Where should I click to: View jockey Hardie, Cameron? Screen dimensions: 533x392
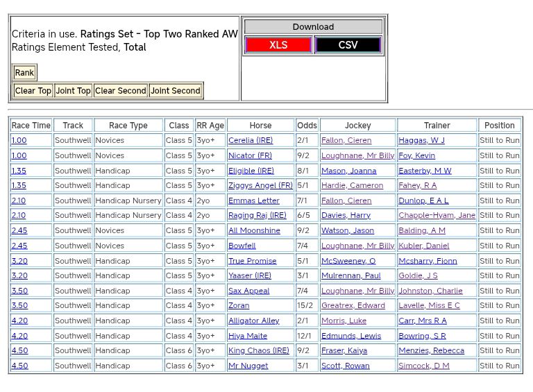pos(352,186)
